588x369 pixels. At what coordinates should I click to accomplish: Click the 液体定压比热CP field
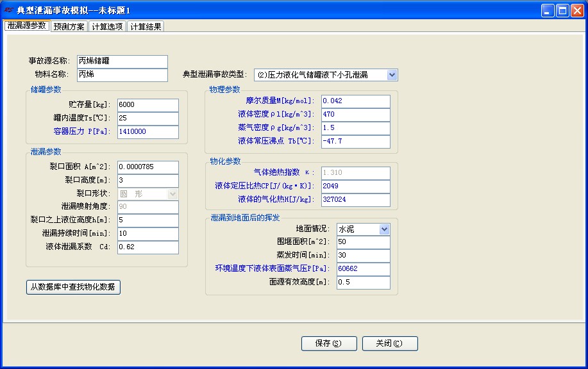pyautogui.click(x=356, y=186)
